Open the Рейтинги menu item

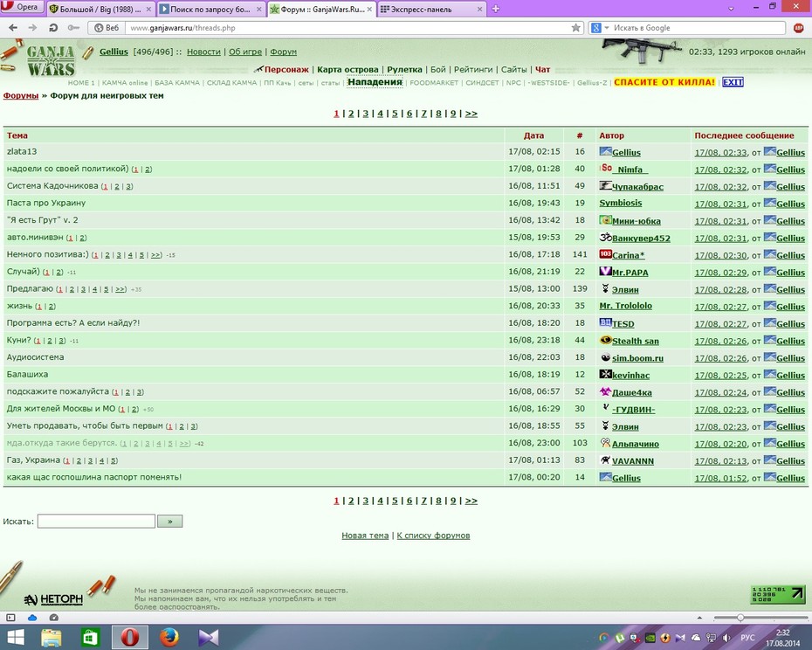click(473, 70)
